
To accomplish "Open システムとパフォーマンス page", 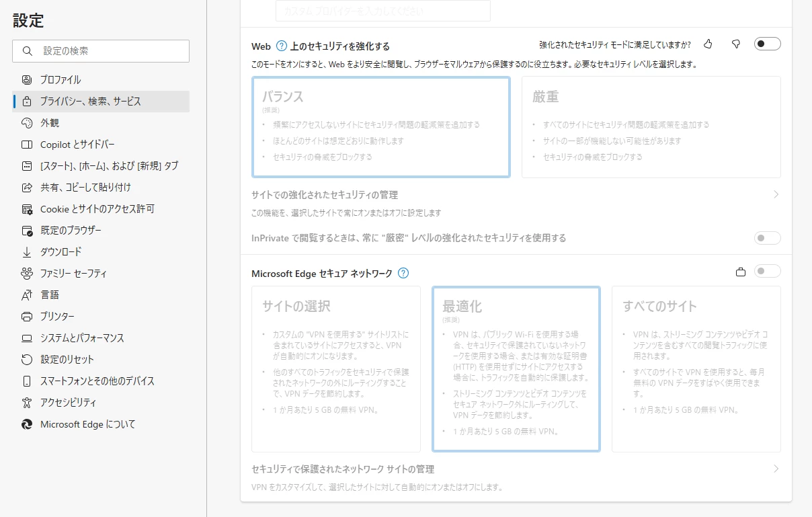I will tap(101, 338).
